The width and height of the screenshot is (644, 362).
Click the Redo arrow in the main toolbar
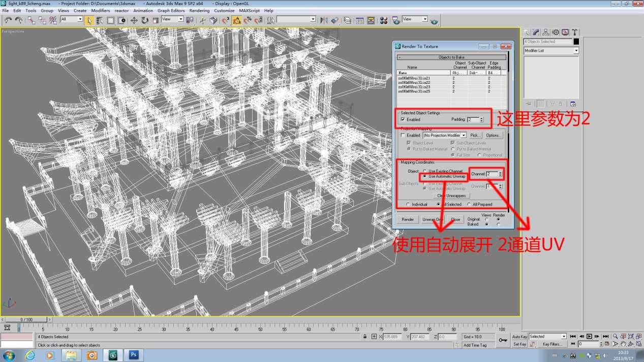pos(19,20)
